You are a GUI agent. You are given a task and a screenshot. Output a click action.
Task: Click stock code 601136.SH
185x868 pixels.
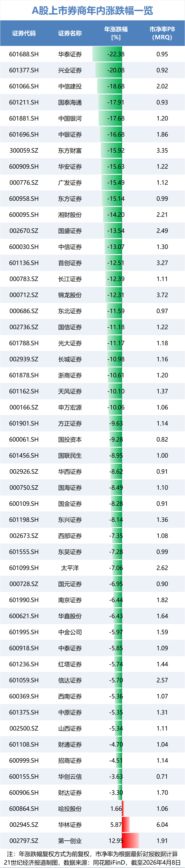pos(24,263)
